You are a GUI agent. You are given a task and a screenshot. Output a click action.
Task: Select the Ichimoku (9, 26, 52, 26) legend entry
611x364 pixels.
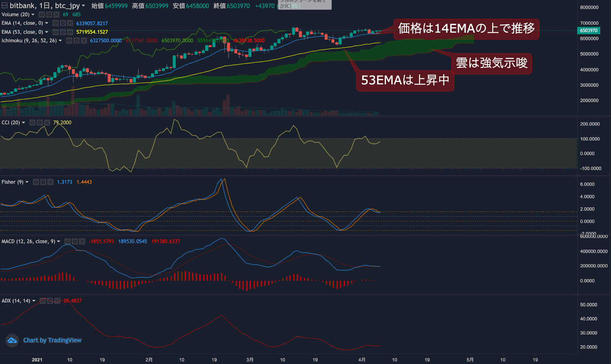click(x=29, y=41)
